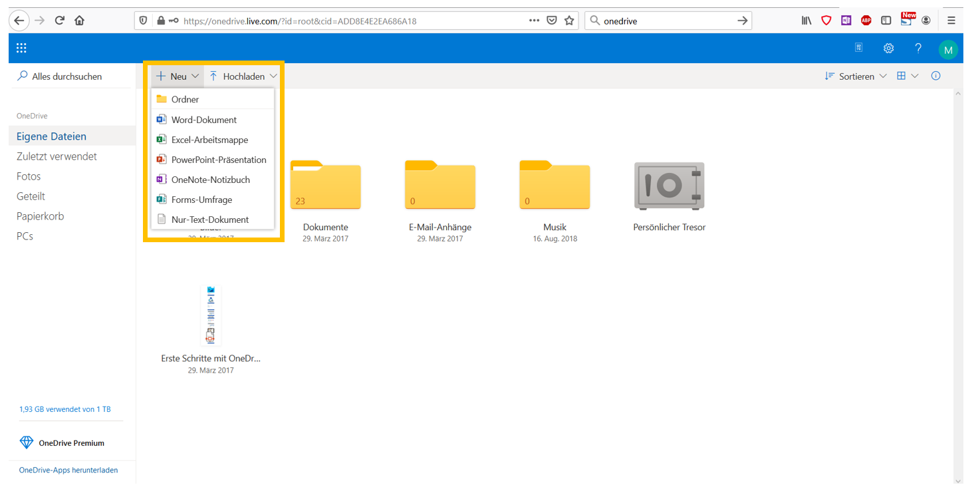The image size is (980, 491).
Task: Open the Firefox hamburger menu
Action: 951,21
